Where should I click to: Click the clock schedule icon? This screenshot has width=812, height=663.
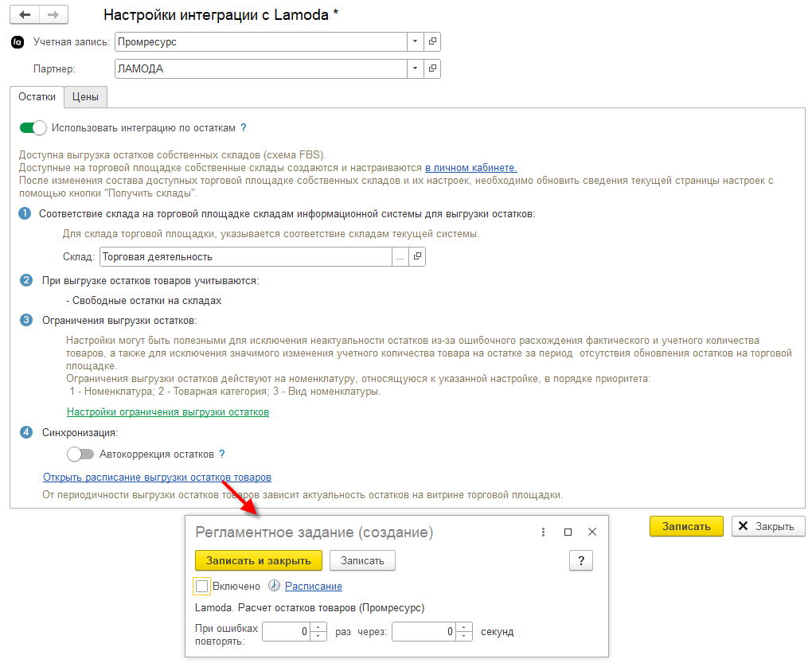coord(274,586)
